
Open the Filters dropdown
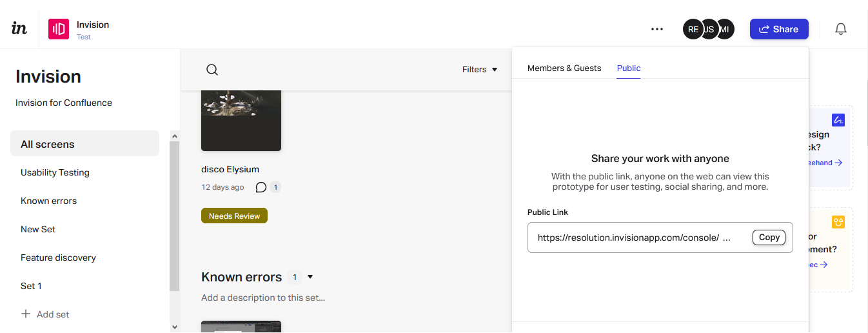point(480,70)
